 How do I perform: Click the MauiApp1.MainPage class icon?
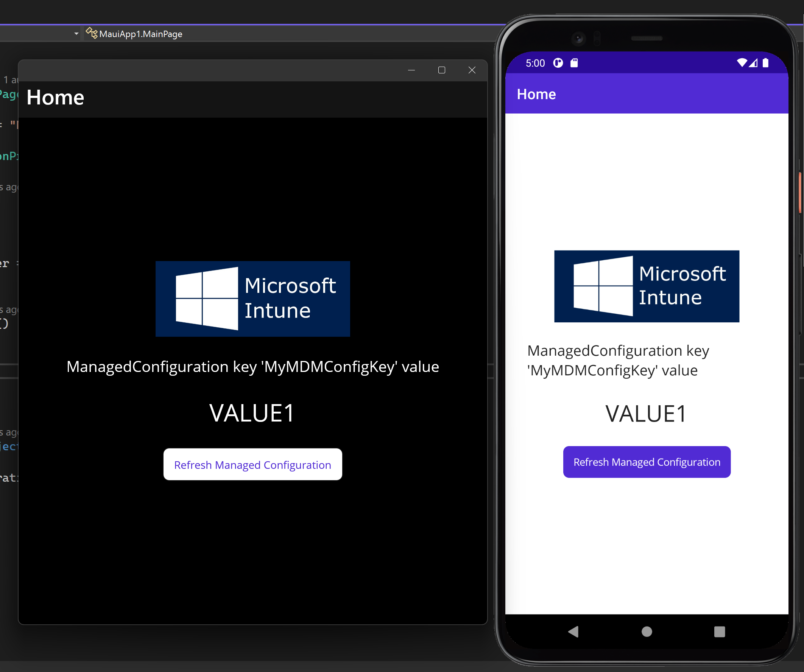point(92,33)
